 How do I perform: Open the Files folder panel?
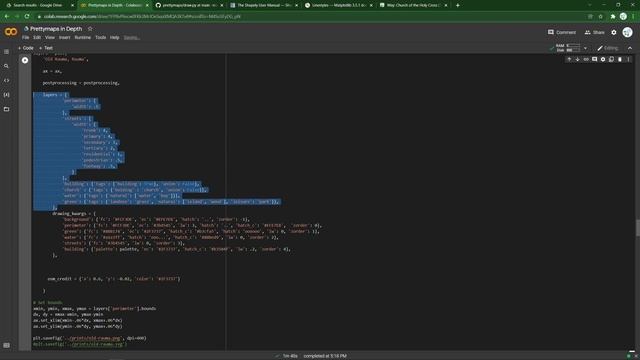coord(6,109)
